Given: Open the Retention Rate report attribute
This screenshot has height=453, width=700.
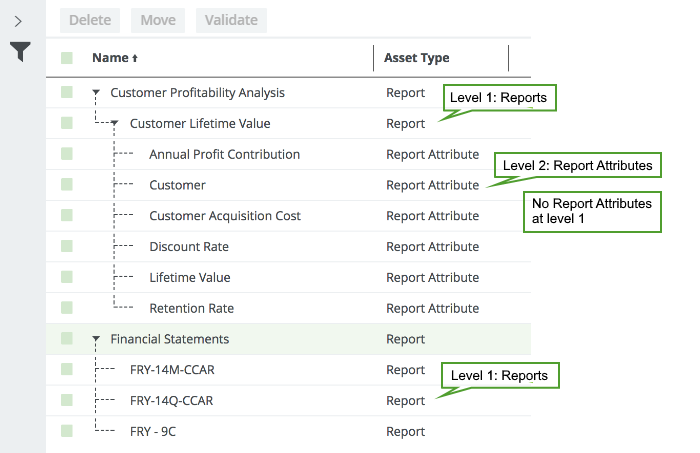Looking at the screenshot, I should 191,309.
